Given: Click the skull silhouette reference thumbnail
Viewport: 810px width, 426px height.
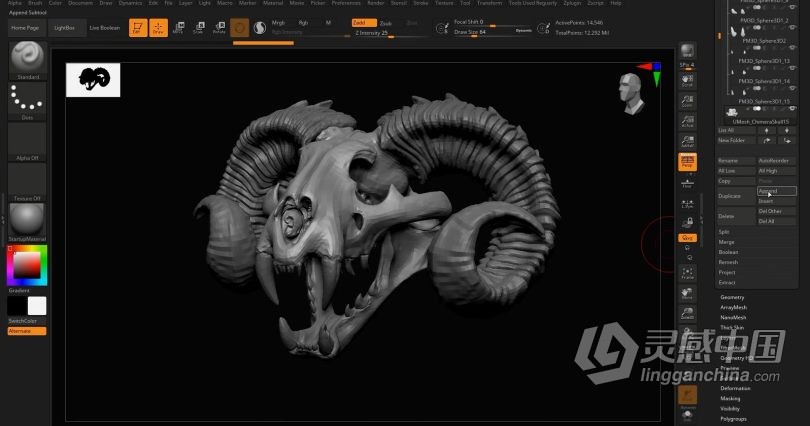Looking at the screenshot, I should (93, 80).
